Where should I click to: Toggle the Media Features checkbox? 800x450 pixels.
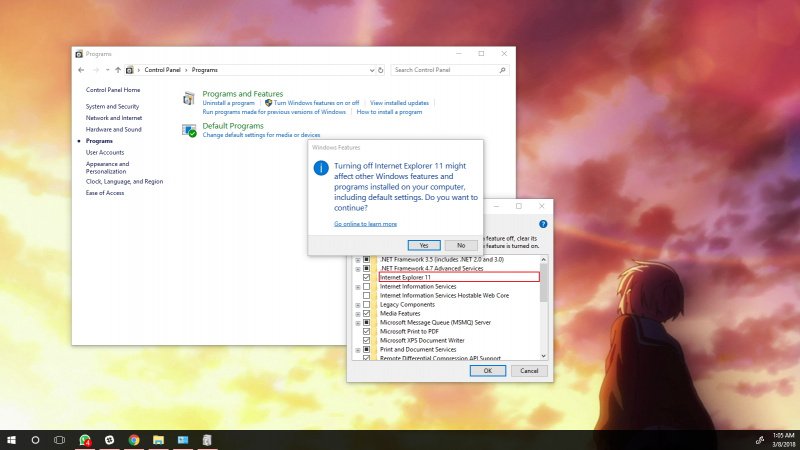(x=367, y=313)
